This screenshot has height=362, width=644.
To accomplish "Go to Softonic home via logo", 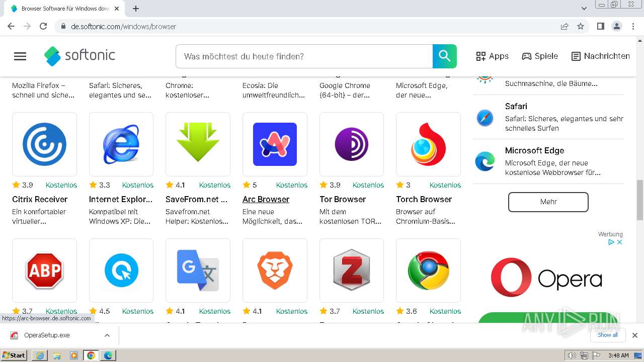I will click(x=80, y=56).
